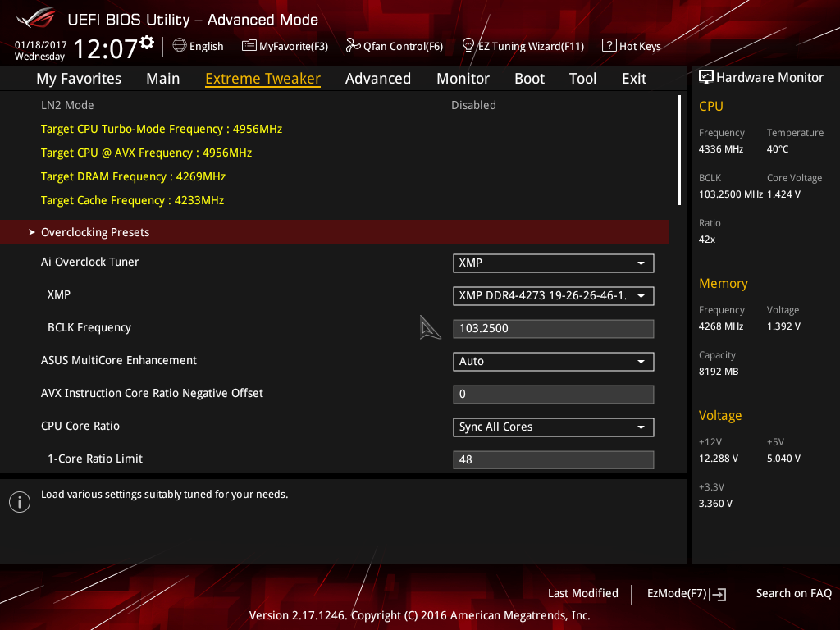The image size is (840, 630).
Task: Click 1-Core Ratio Limit field
Action: [x=554, y=459]
